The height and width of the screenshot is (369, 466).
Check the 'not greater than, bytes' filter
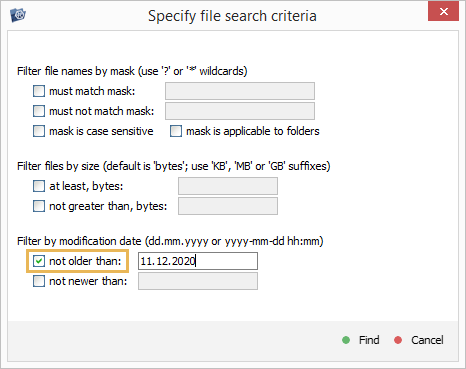click(39, 206)
